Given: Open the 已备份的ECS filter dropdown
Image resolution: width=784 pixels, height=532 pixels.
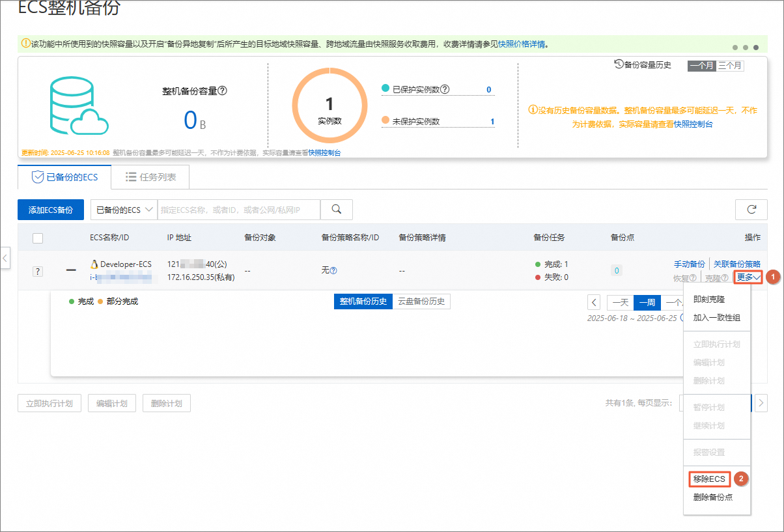Looking at the screenshot, I should (124, 210).
